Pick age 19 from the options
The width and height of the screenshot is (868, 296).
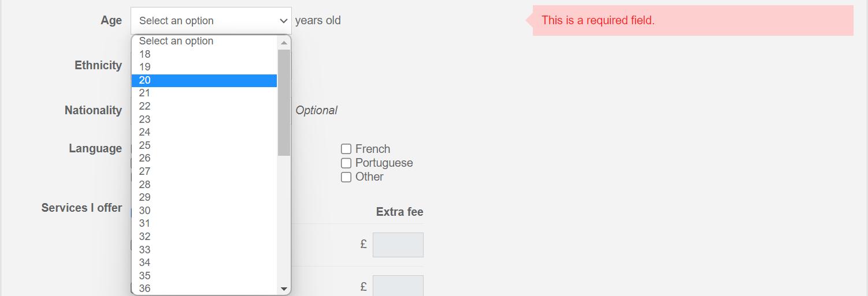click(203, 67)
